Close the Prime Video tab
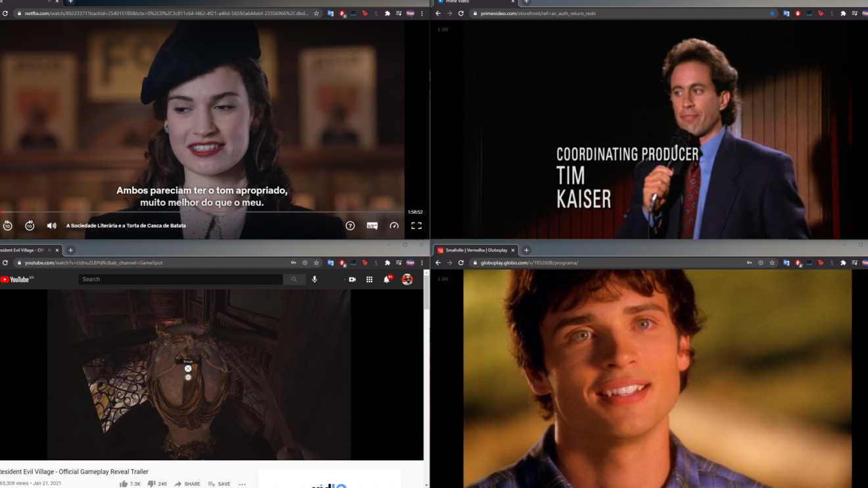The height and width of the screenshot is (488, 868). (513, 2)
